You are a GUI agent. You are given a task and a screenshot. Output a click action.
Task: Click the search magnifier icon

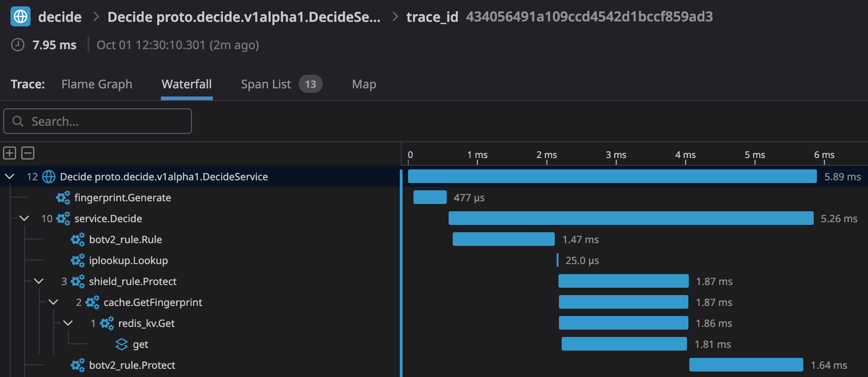pyautogui.click(x=18, y=121)
